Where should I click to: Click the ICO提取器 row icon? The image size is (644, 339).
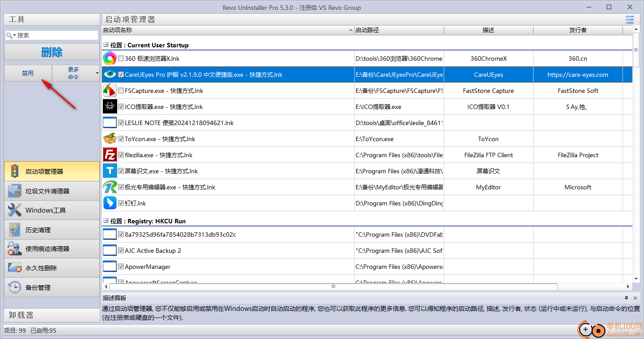pos(110,107)
